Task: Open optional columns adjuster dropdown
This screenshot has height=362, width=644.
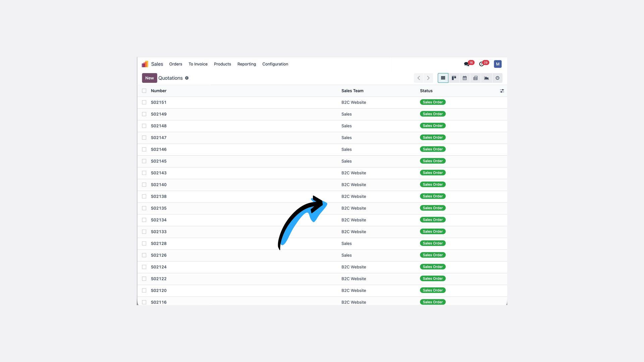Action: point(502,91)
